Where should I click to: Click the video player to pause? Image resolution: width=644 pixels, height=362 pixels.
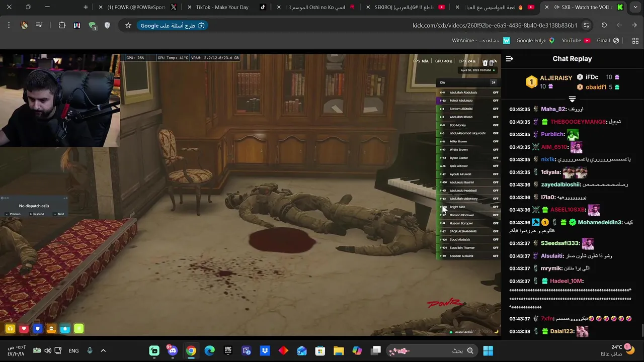(250, 195)
